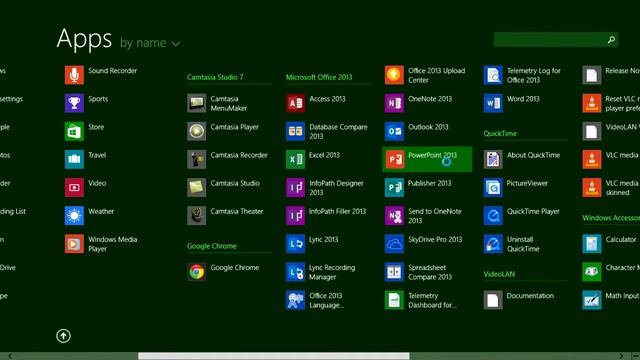Open the Send to OneNote 2013 icon
The height and width of the screenshot is (360, 640).
(x=394, y=216)
